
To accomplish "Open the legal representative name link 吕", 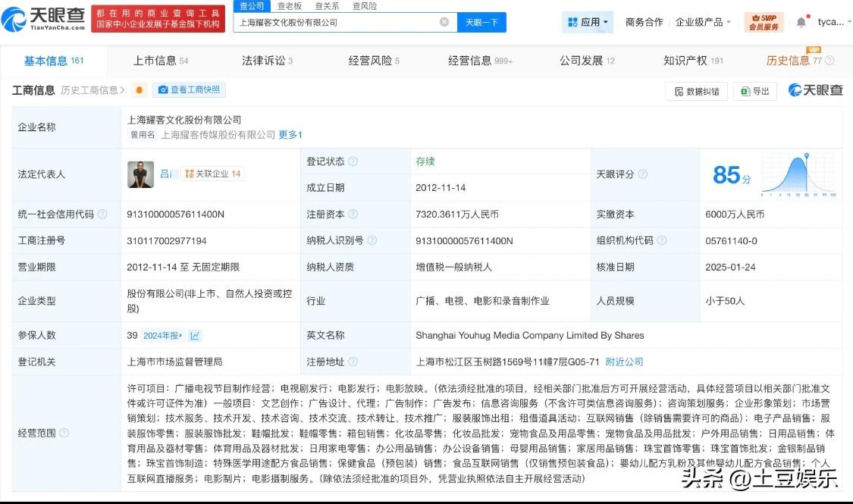I will coord(166,174).
